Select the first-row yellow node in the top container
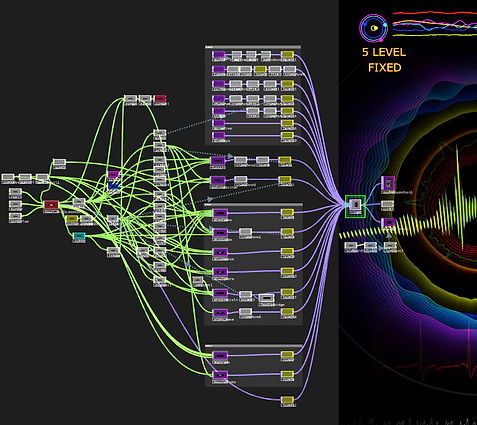This screenshot has width=477, height=425. pos(287,55)
